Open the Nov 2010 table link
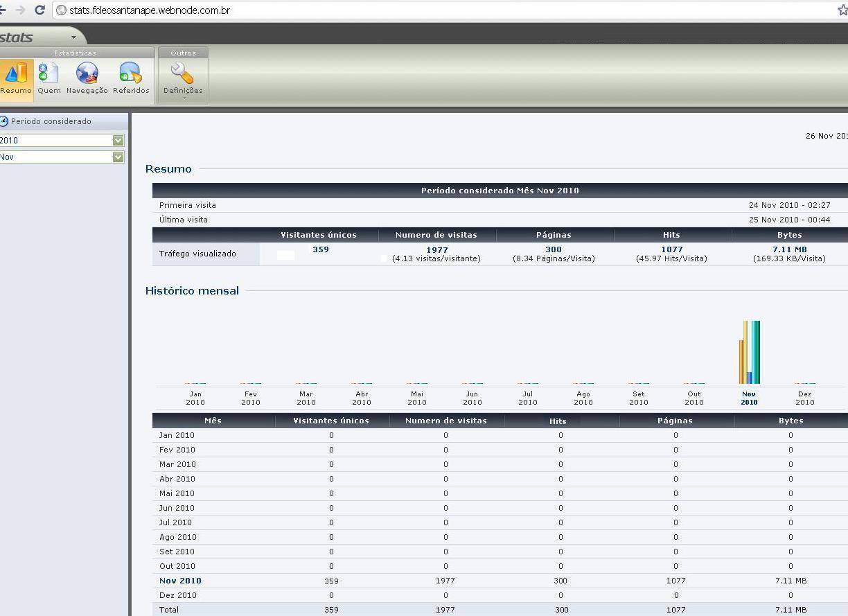Image resolution: width=848 pixels, height=616 pixels. [180, 581]
